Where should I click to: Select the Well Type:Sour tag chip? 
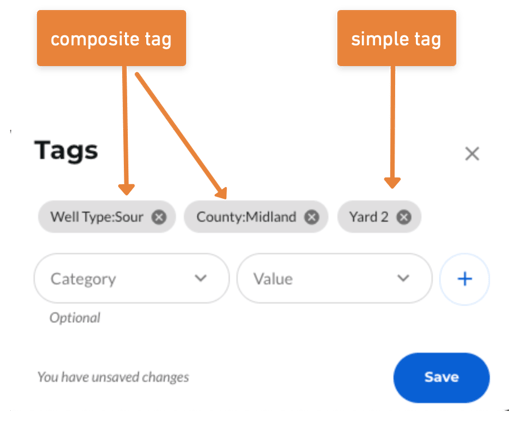coord(107,217)
